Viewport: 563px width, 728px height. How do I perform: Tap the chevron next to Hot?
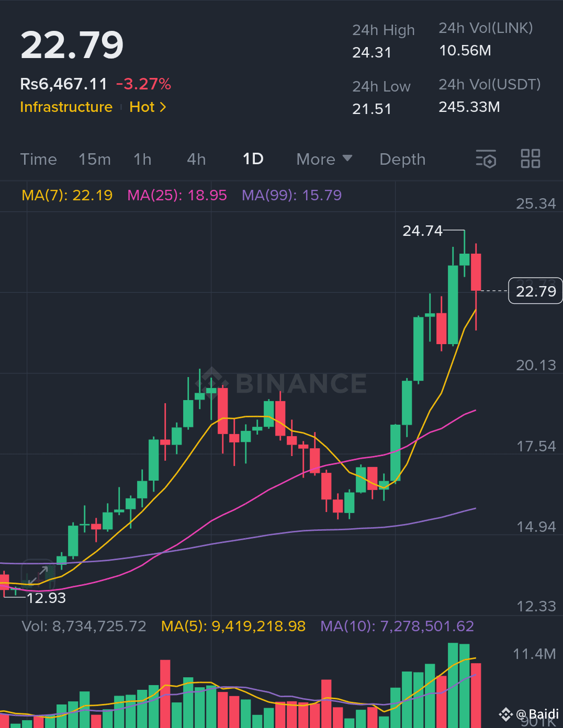click(163, 107)
